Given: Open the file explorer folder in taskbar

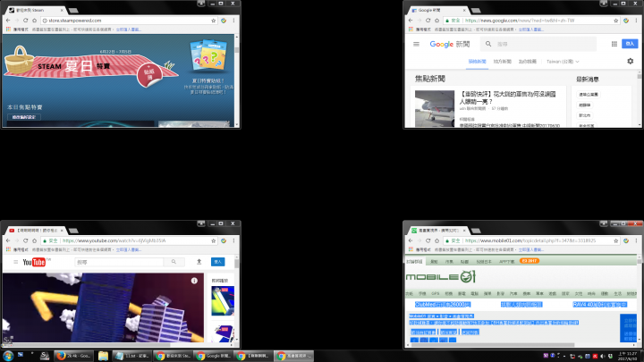Looking at the screenshot, I should pos(103,356).
